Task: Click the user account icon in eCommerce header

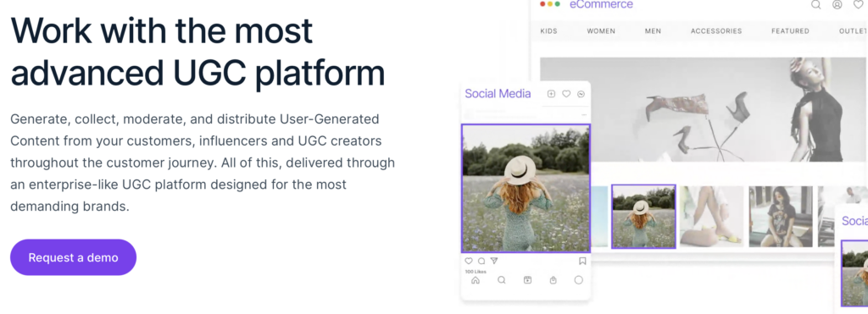Action: tap(837, 4)
